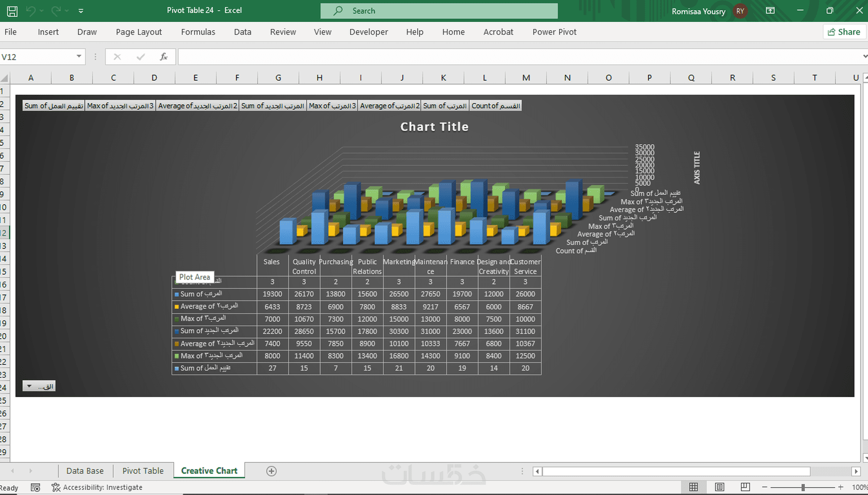Click Sum of تقييم العمل field button
This screenshot has height=495, width=868.
[x=54, y=106]
